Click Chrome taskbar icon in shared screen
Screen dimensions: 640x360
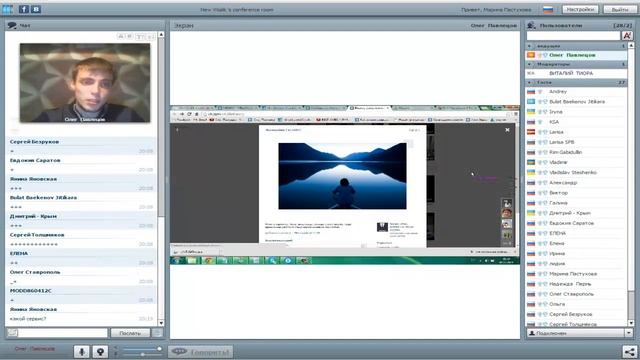(208, 260)
